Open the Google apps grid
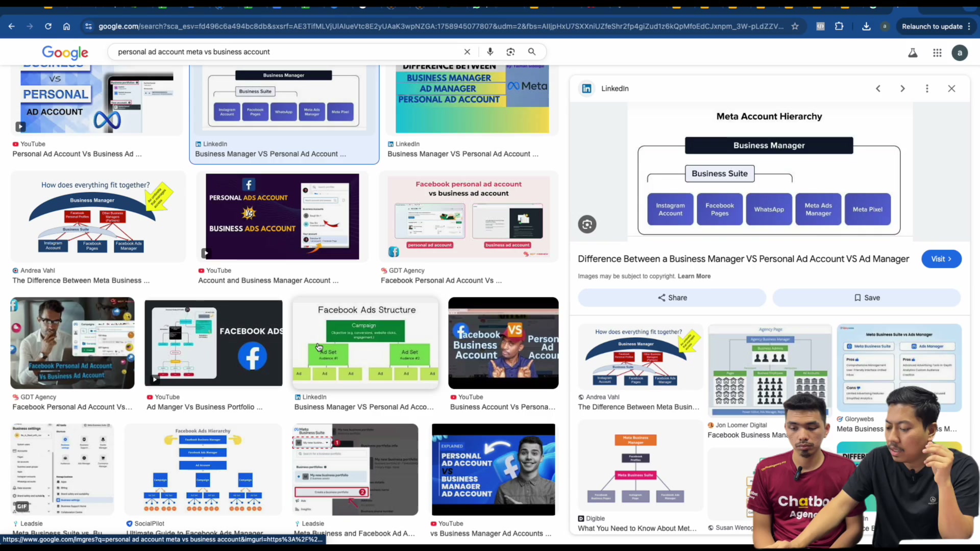The width and height of the screenshot is (980, 551). click(x=937, y=53)
